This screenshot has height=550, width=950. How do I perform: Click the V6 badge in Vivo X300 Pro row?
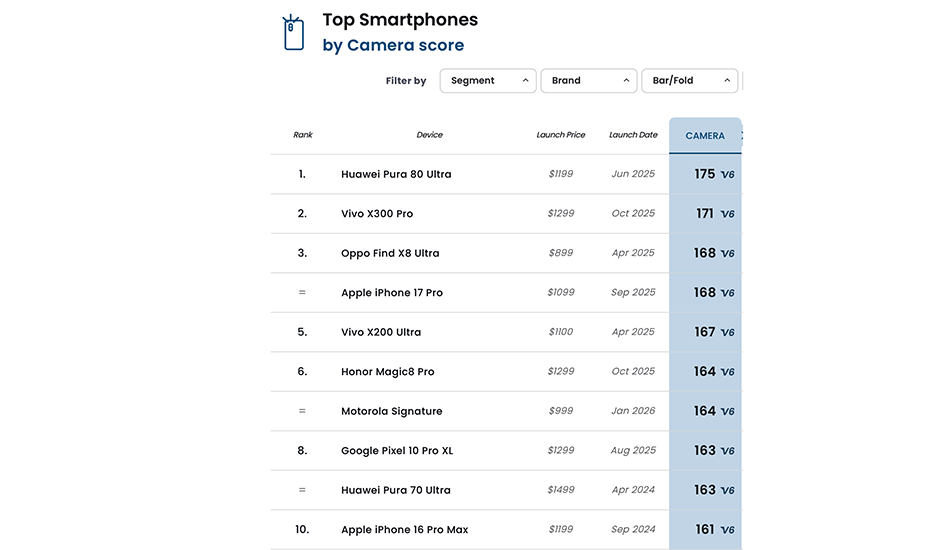pyautogui.click(x=727, y=214)
